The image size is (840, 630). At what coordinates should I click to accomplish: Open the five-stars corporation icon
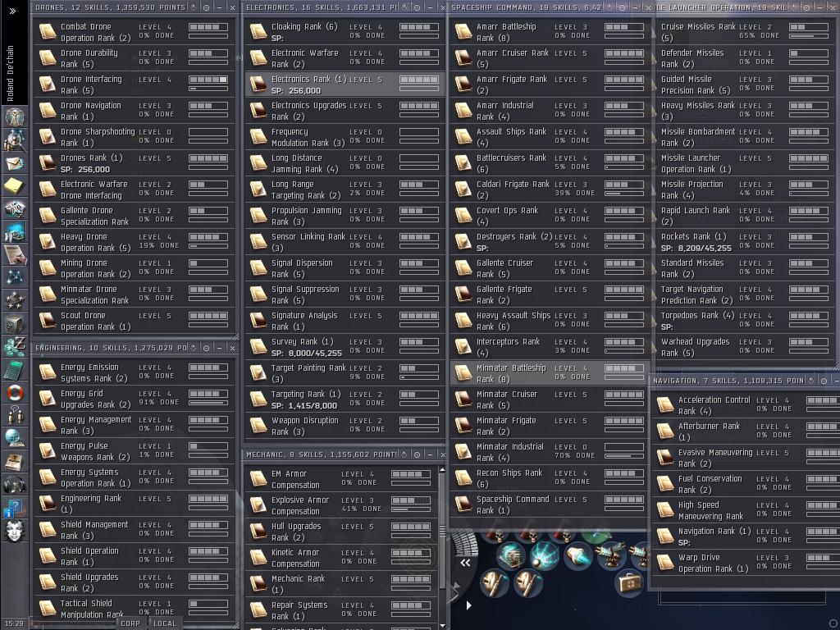click(15, 300)
